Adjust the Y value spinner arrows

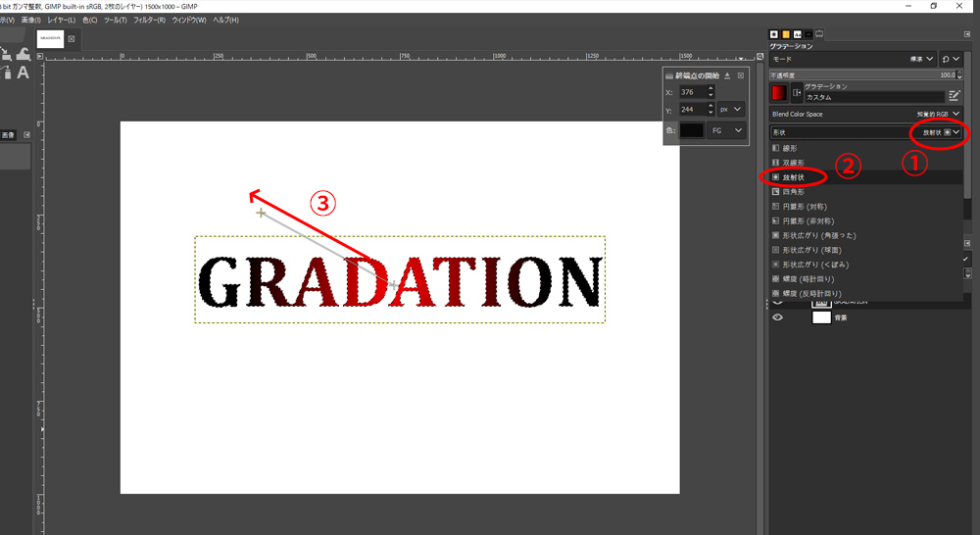point(710,110)
